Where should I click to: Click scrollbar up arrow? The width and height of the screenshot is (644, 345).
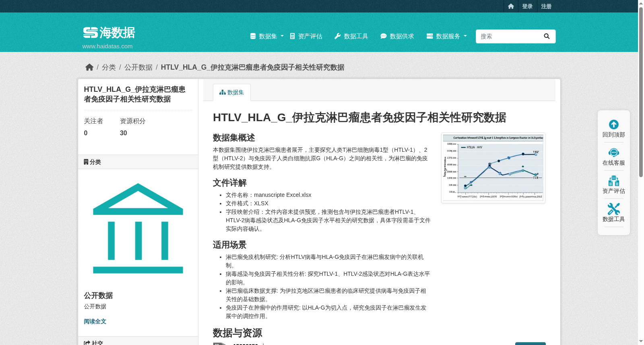[641, 3]
